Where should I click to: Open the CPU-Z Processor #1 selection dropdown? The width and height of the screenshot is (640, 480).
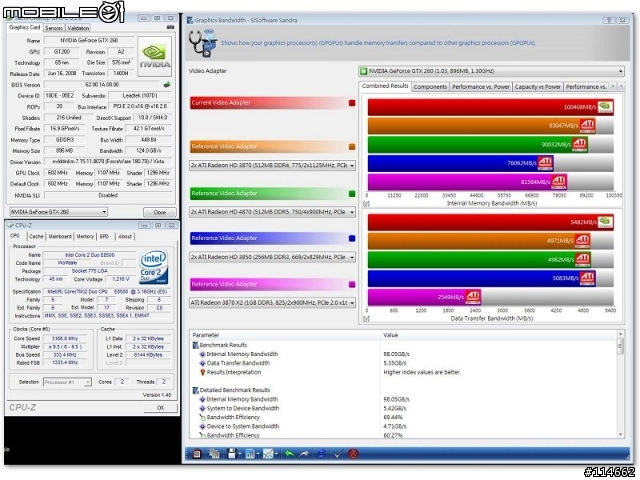67,382
